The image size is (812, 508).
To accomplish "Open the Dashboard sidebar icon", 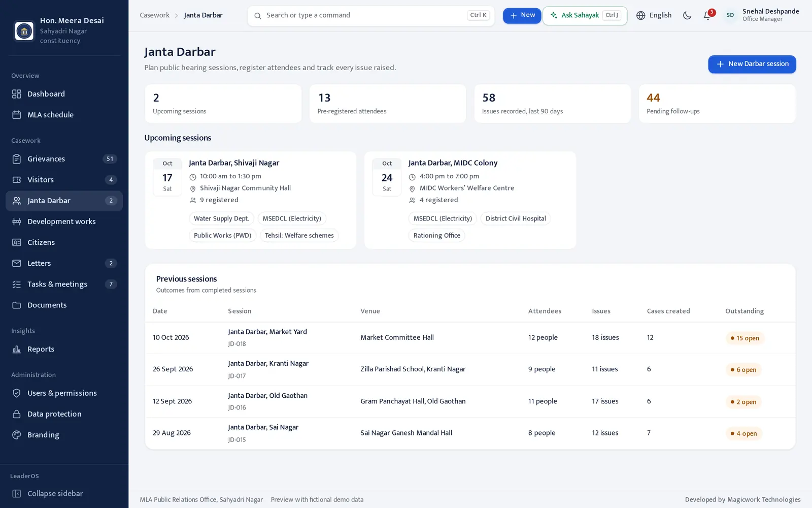I will click(17, 94).
